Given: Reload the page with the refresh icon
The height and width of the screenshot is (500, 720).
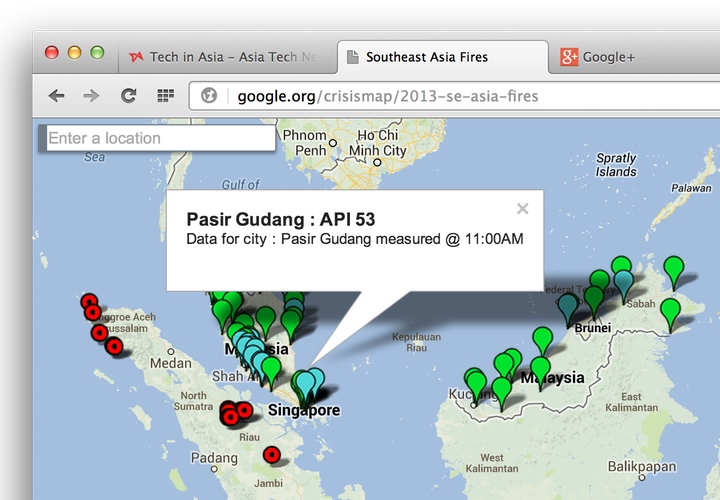Looking at the screenshot, I should click(129, 96).
